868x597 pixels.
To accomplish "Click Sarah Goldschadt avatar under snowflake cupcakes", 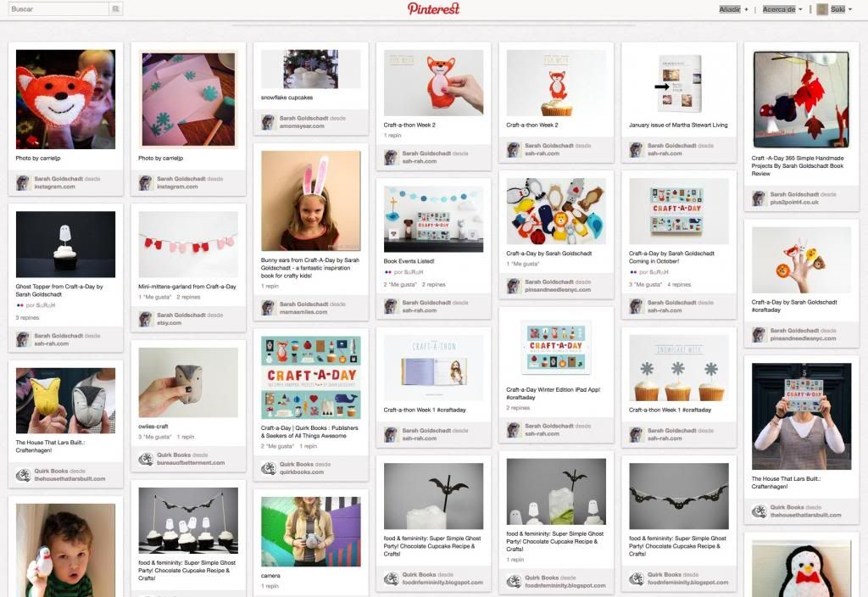I will point(269,122).
